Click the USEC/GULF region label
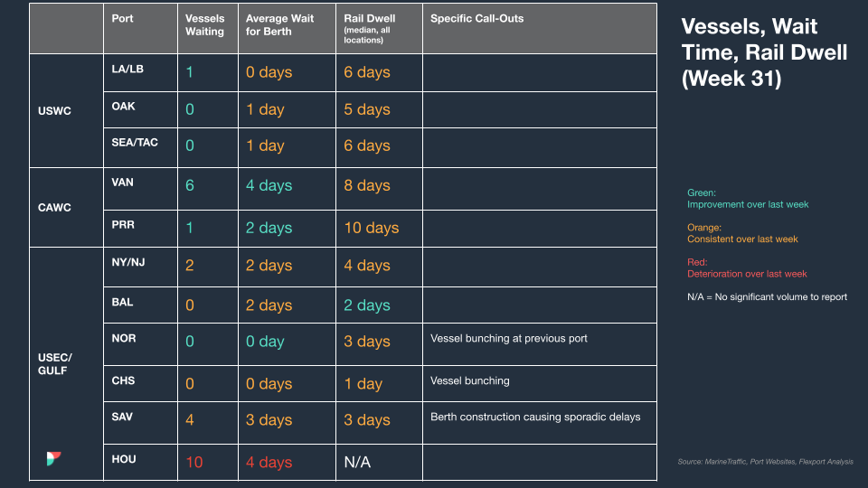This screenshot has height=488, width=868. pyautogui.click(x=55, y=363)
